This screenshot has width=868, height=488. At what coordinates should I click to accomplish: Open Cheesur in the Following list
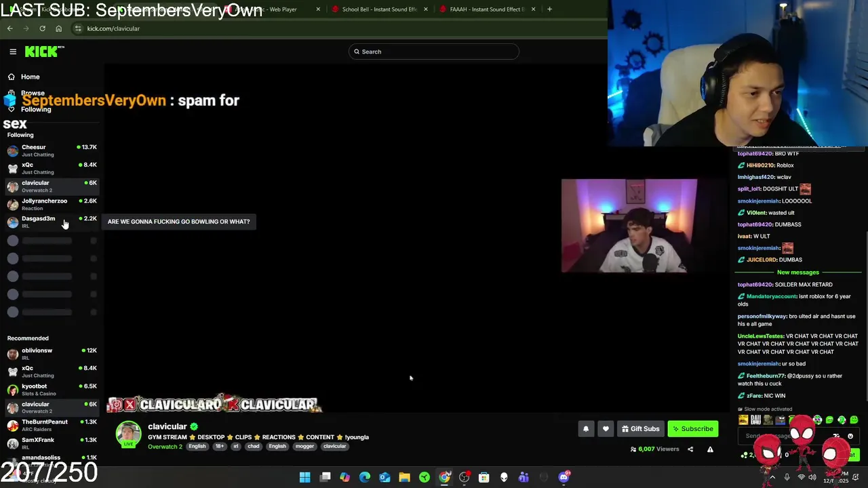point(52,150)
